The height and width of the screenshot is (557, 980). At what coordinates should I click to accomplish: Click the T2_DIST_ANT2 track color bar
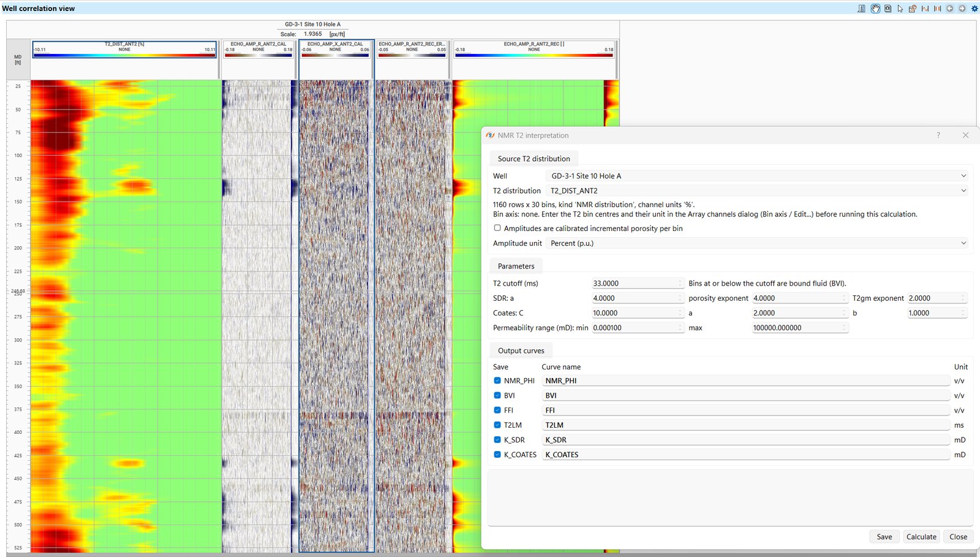coord(124,55)
